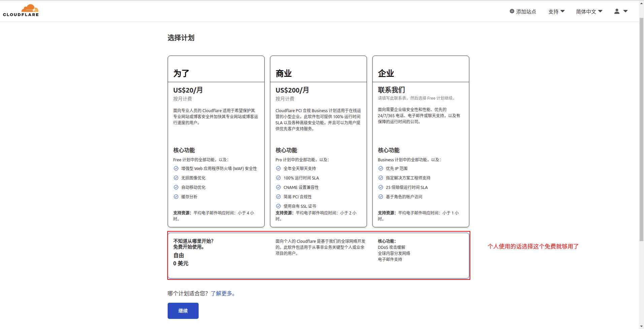Click the plus icon next to 添加站点
The width and height of the screenshot is (644, 329).
click(x=511, y=11)
